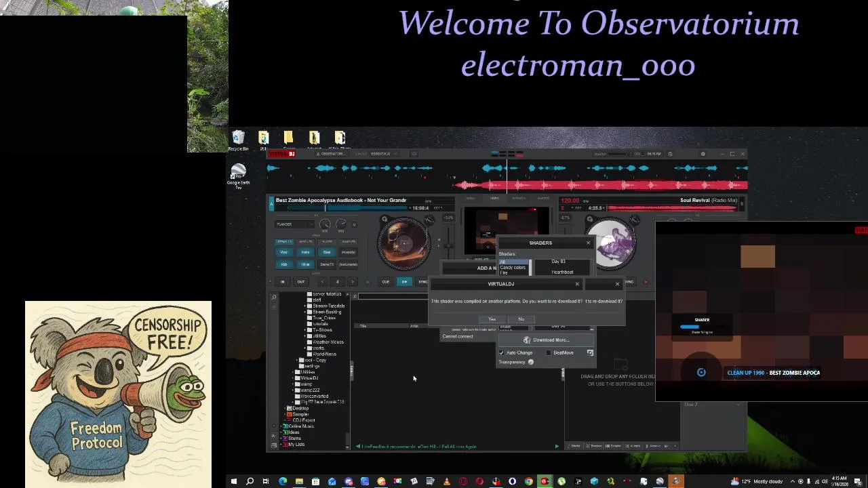Open the weather widget 'Mostly cloudy'

(758, 482)
